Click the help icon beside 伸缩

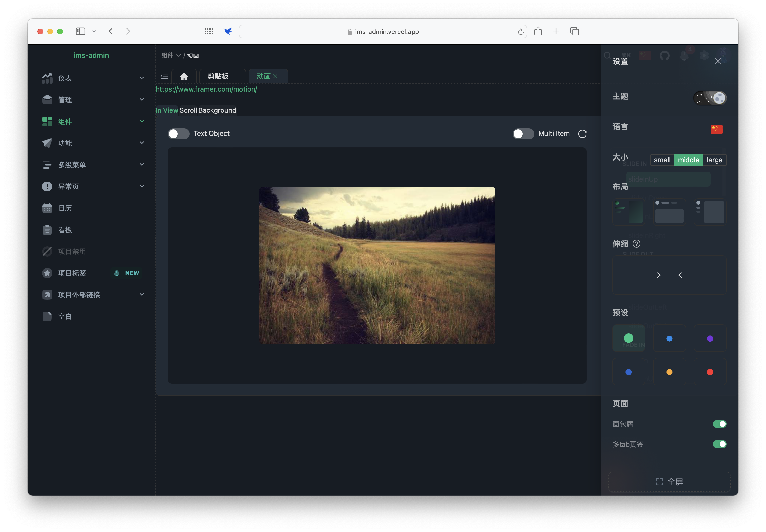click(x=636, y=244)
